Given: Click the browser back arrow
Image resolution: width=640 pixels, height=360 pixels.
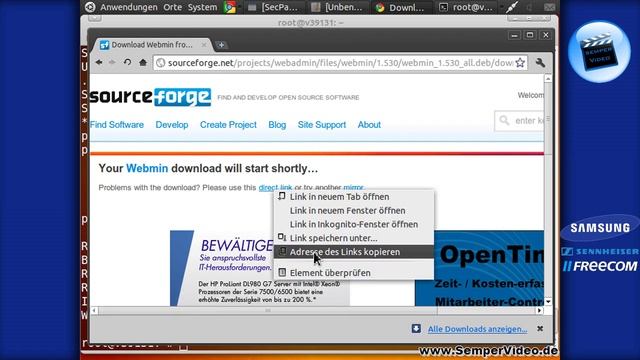Looking at the screenshot, I should pos(99,62).
